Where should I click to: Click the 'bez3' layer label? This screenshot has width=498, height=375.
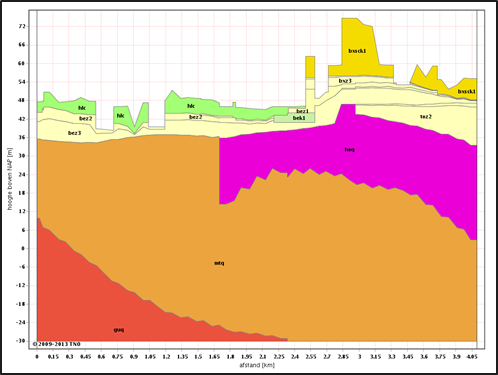74,133
